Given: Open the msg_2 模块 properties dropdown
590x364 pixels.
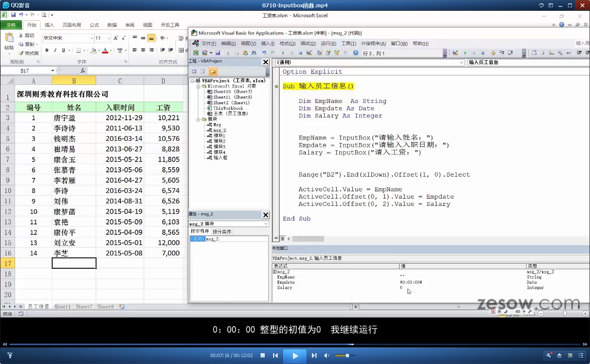Looking at the screenshot, I should coord(266,224).
